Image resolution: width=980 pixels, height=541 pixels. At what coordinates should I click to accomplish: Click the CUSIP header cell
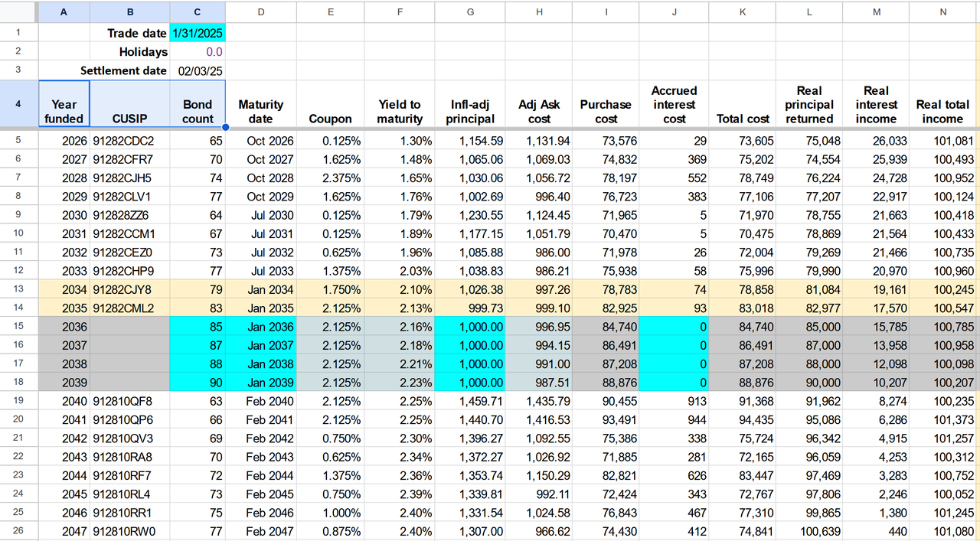coord(130,104)
